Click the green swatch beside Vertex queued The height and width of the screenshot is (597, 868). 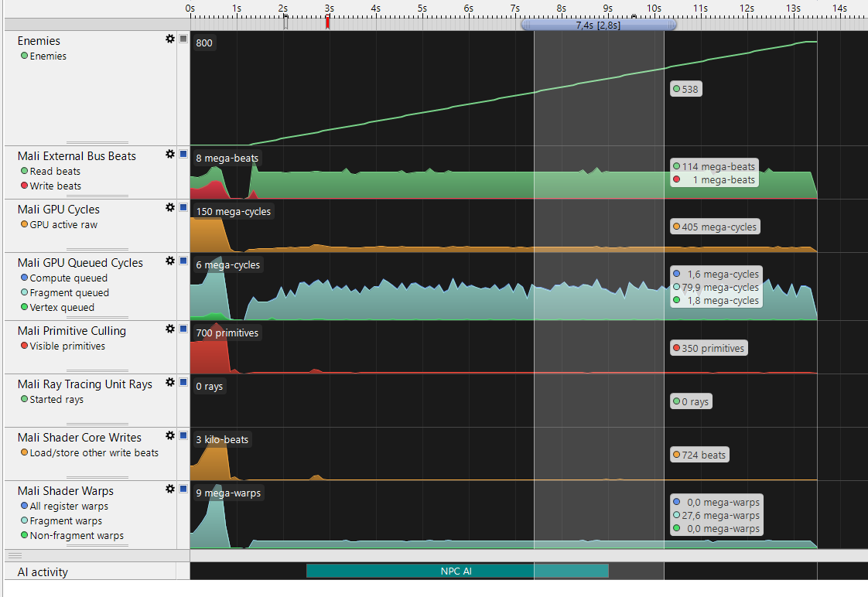(24, 306)
